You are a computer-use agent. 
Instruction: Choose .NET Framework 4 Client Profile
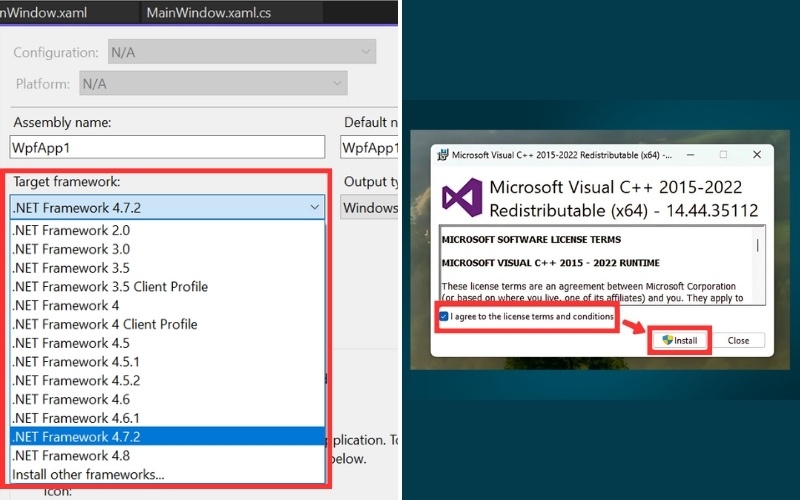click(167, 324)
